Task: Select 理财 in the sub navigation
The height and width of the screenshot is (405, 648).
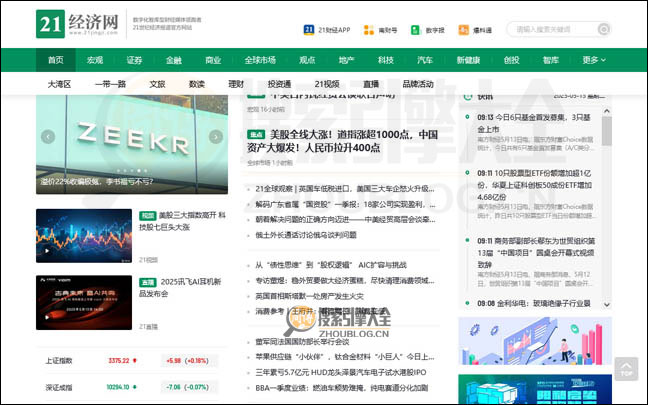Action: pyautogui.click(x=236, y=84)
